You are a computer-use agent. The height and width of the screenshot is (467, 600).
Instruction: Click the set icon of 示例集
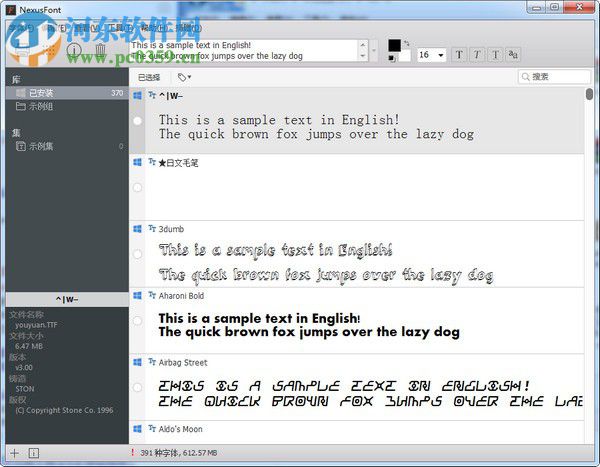coord(21,146)
